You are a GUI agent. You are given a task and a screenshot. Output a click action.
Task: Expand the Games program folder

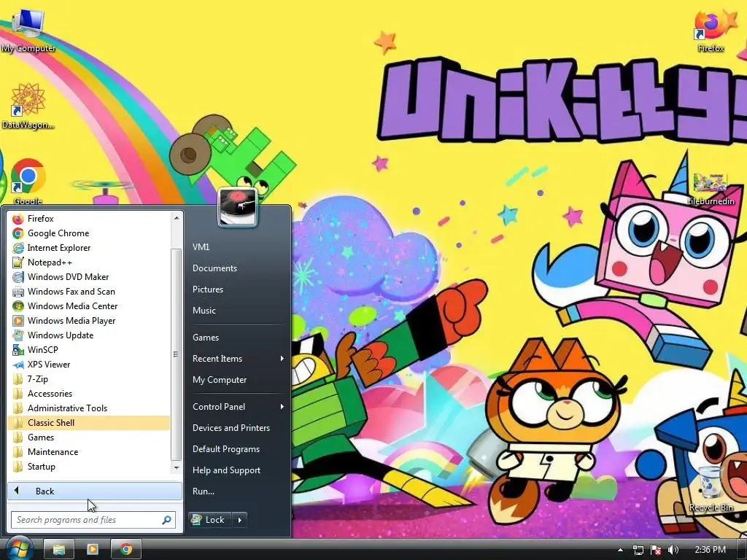coord(89,437)
